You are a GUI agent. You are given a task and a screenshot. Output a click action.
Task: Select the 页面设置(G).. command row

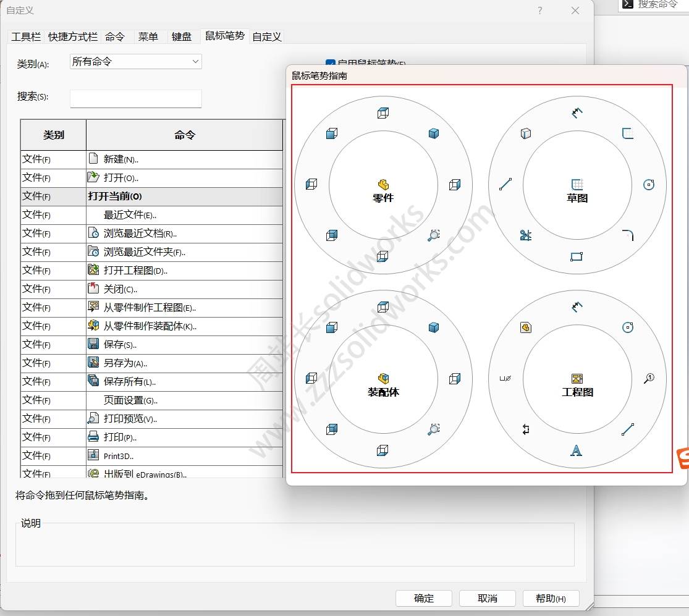click(x=151, y=400)
